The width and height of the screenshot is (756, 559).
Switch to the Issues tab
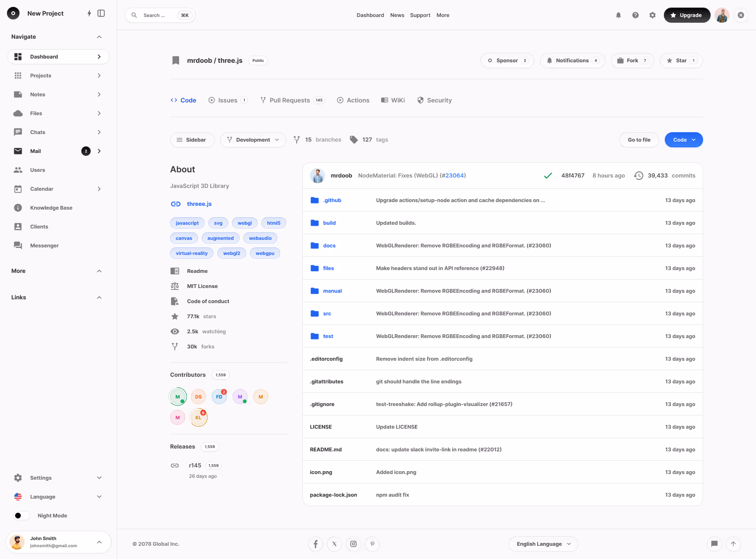pos(228,100)
